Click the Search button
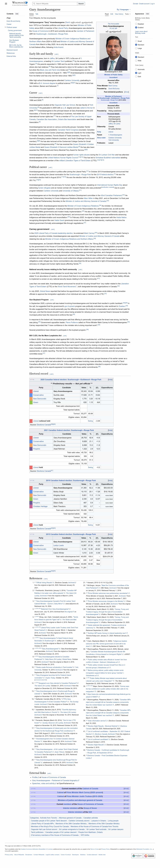This screenshot has height=868, width=160. [81, 4]
